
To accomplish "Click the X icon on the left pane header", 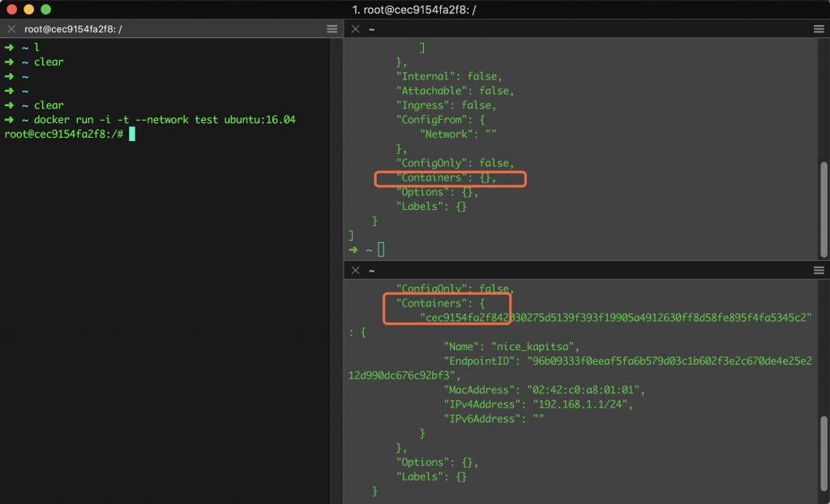I will (x=11, y=28).
